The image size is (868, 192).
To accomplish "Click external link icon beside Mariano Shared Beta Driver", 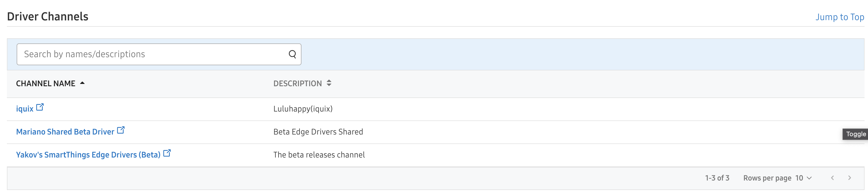I will click(121, 130).
